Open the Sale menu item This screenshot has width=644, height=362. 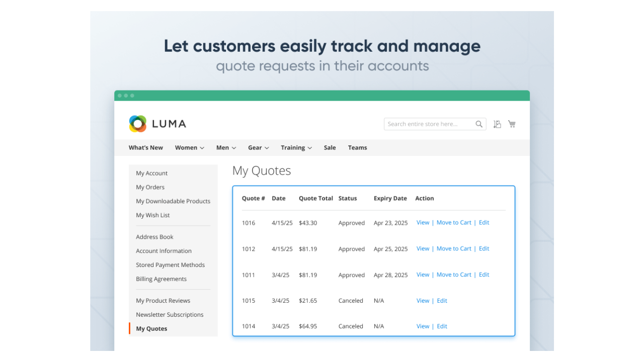[x=330, y=147]
